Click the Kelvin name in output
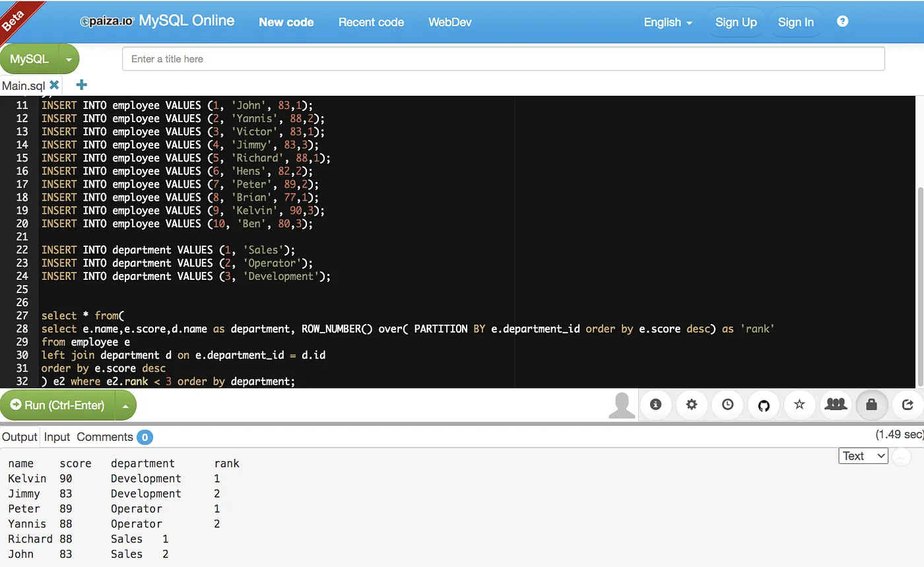This screenshot has width=924, height=567. [27, 479]
